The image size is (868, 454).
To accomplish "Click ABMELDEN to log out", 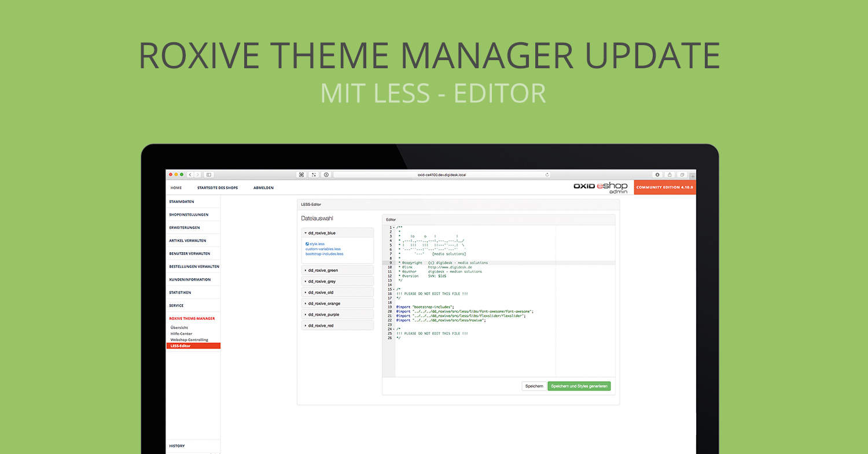I will pyautogui.click(x=263, y=188).
